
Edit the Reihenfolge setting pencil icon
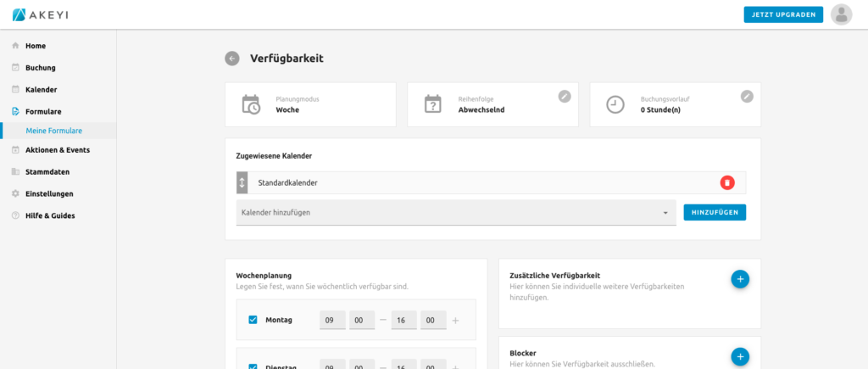pyautogui.click(x=565, y=96)
